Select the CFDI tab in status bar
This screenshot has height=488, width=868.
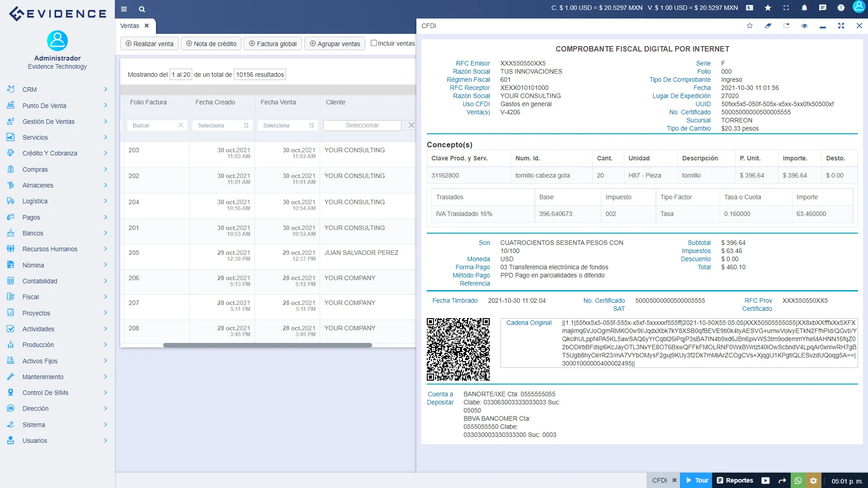coord(659,480)
